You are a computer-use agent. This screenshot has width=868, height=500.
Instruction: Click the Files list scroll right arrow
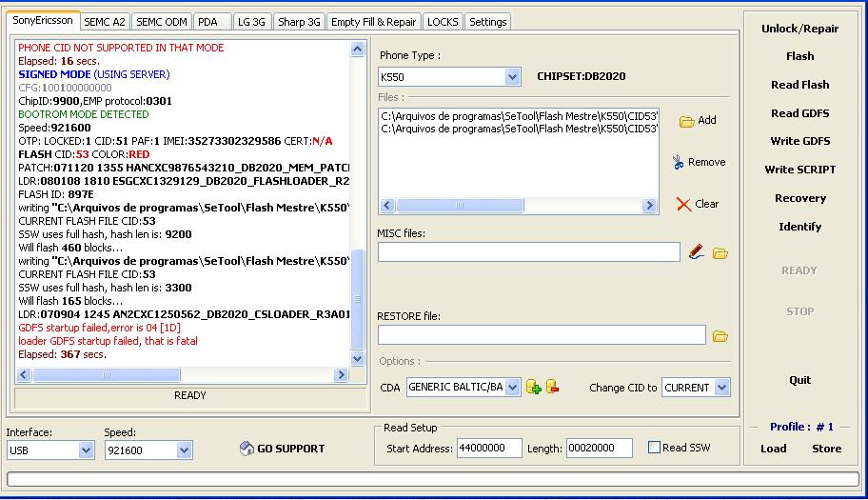point(649,206)
